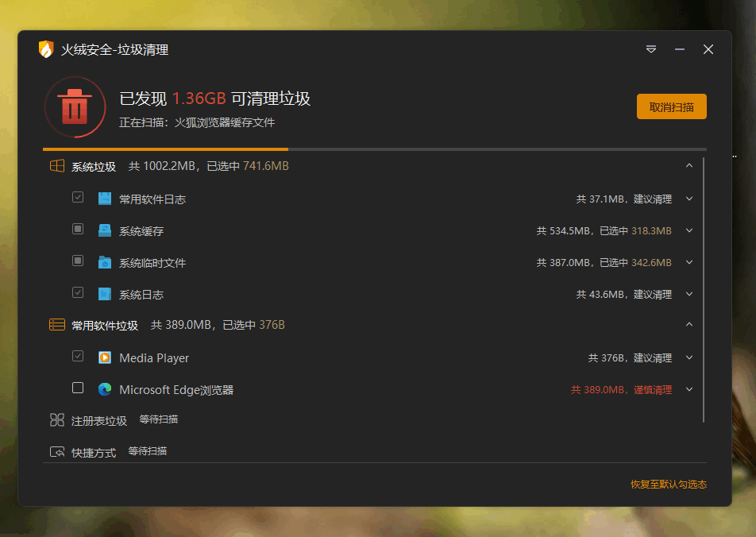
Task: Collapse the 常用软件垃圾 section
Action: [688, 325]
